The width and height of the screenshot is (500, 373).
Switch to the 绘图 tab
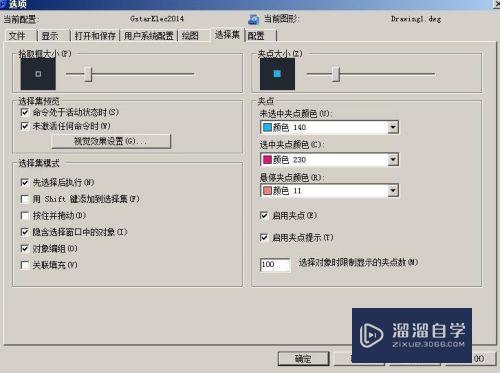coord(190,35)
